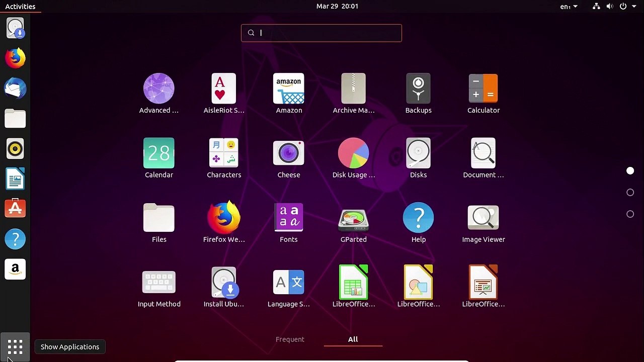Open Help from the dock
Viewport: 644px width, 362px height.
point(15,239)
